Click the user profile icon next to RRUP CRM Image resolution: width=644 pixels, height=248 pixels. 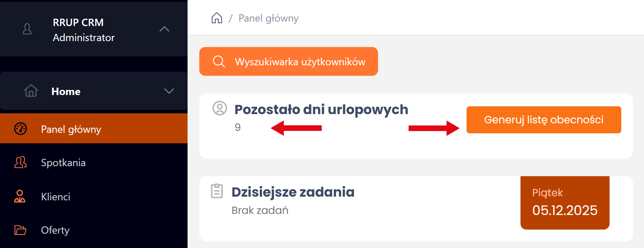point(27,29)
